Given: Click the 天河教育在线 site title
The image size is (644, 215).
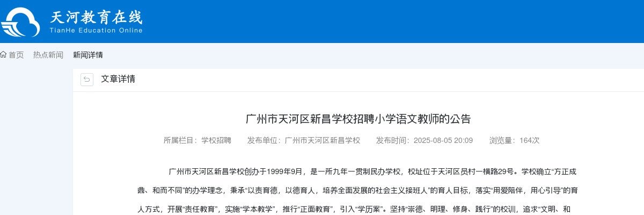Looking at the screenshot, I should (x=96, y=17).
